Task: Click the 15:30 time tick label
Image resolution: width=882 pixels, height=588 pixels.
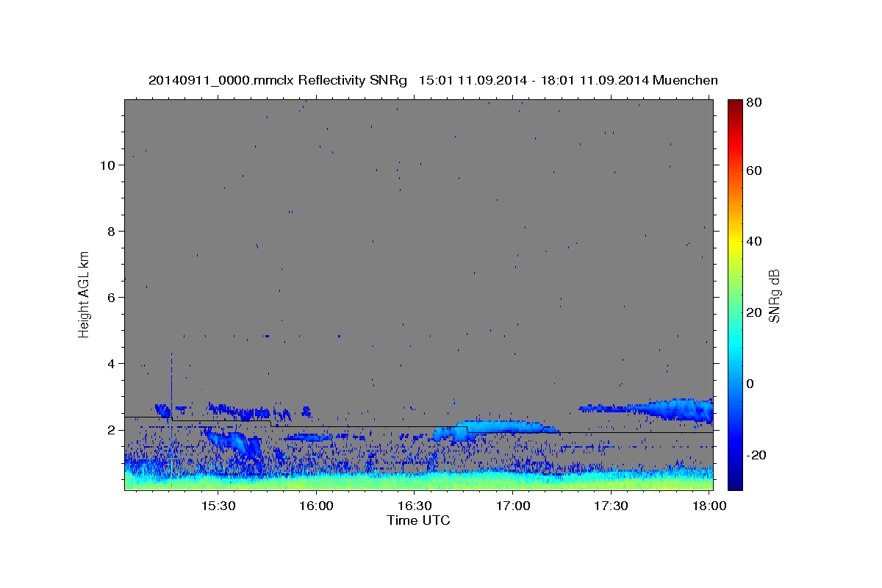Action: 218,506
